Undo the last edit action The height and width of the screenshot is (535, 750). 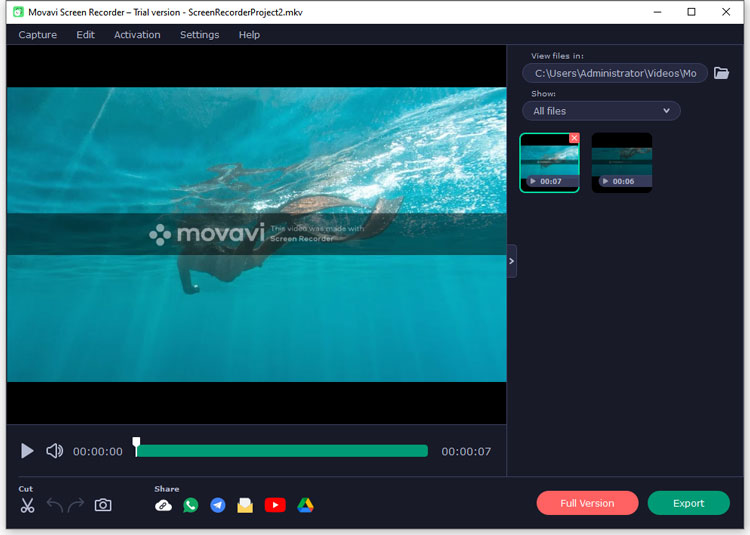pos(55,505)
